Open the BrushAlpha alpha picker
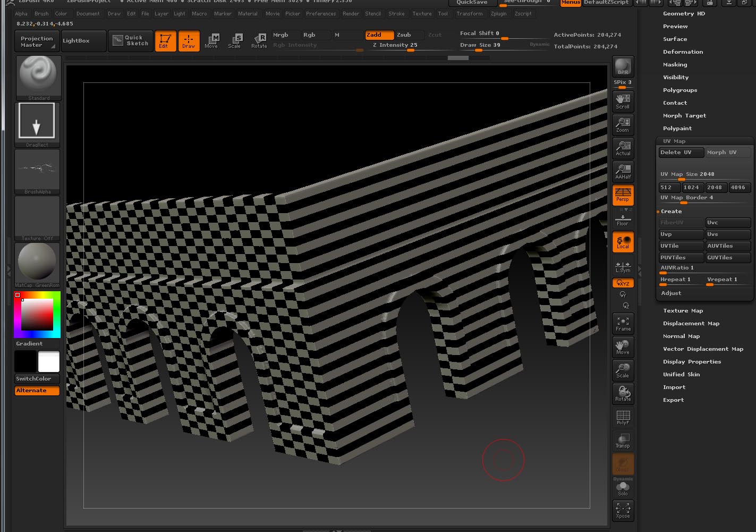The image size is (756, 532). [37, 171]
